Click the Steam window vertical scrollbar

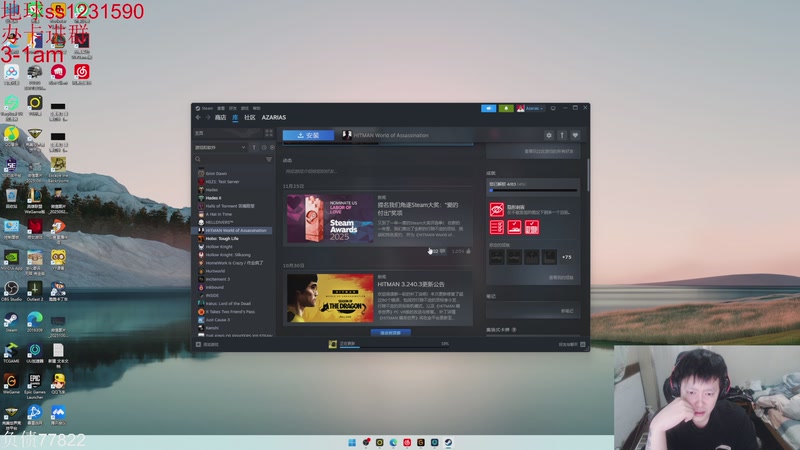(588, 176)
